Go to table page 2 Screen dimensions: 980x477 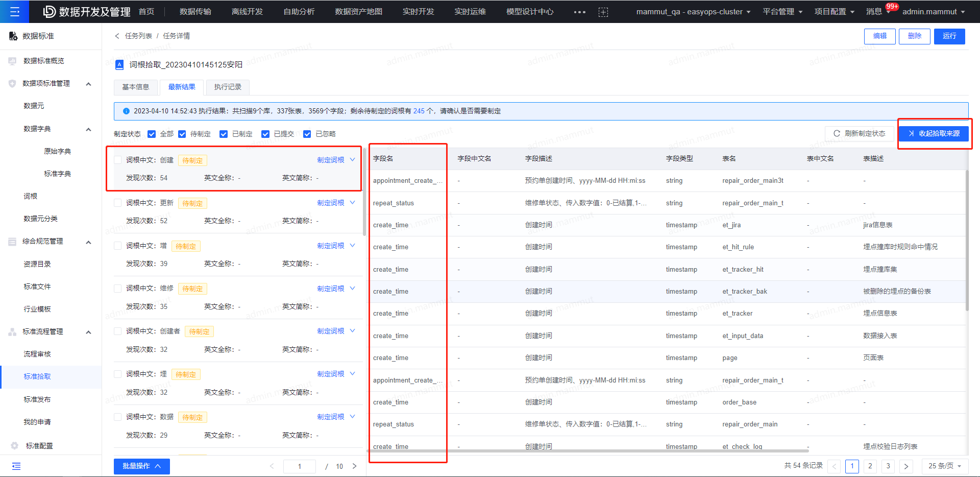(x=870, y=466)
